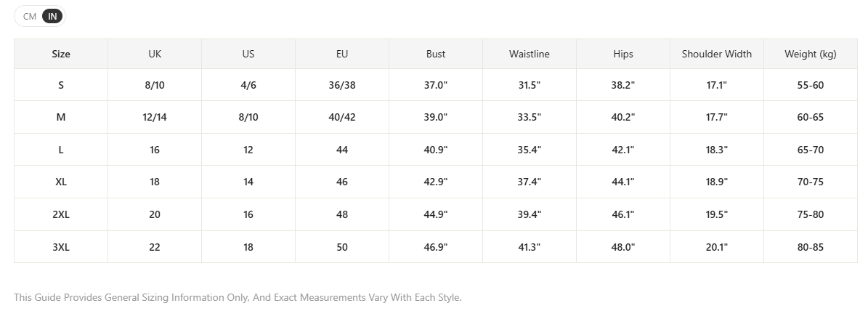This screenshot has height=311, width=868.
Task: Click the 3XL weight range 80-85
Action: (x=811, y=247)
